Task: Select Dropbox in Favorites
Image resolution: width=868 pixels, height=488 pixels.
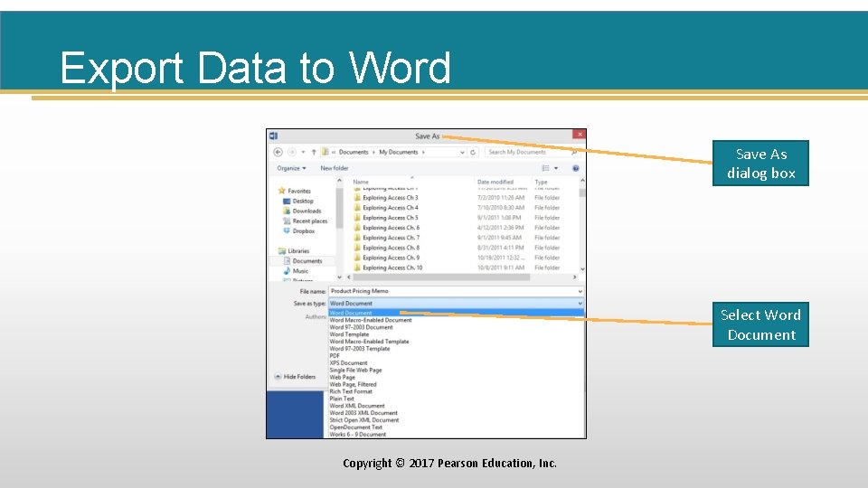Action: click(x=298, y=230)
